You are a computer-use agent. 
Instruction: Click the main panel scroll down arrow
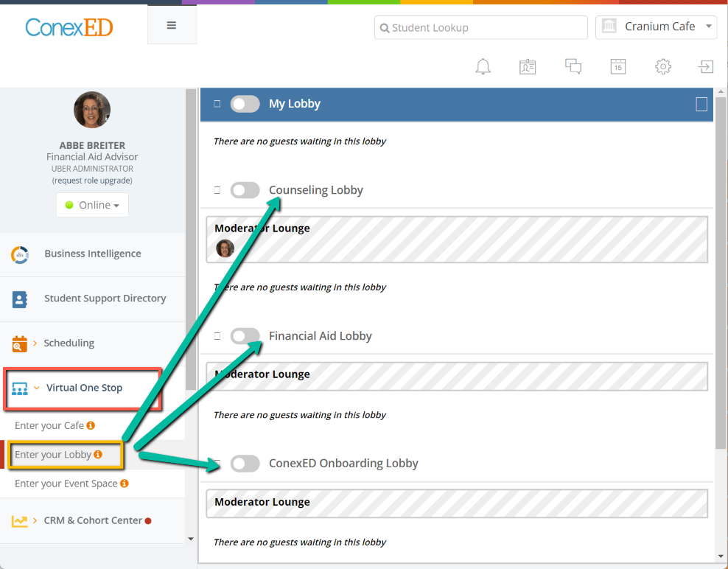721,556
